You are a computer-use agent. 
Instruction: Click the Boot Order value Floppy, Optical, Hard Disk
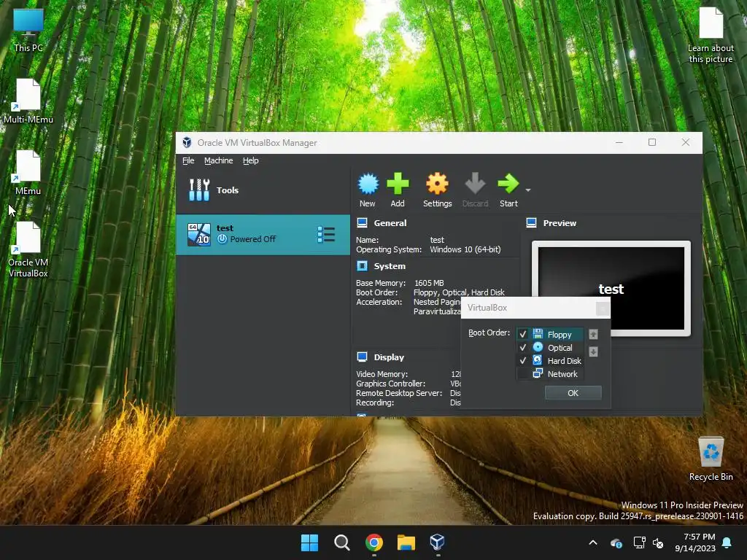coord(459,292)
